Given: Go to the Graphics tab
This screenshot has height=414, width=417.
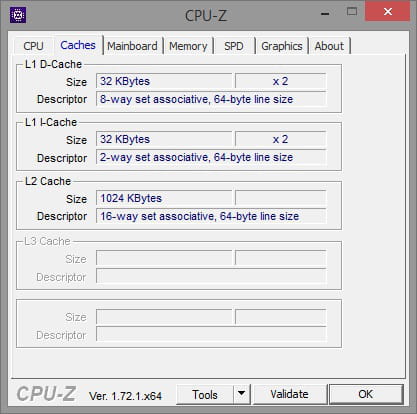Looking at the screenshot, I should [x=282, y=46].
